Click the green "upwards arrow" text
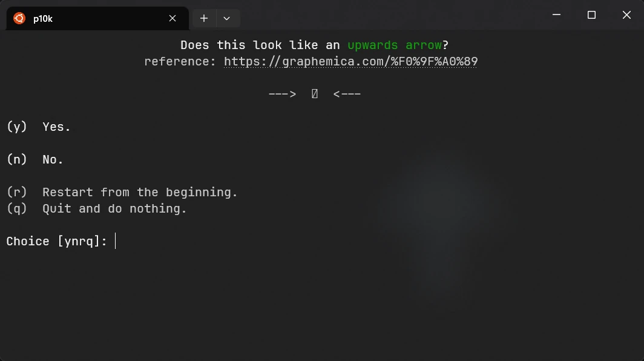Image resolution: width=644 pixels, height=361 pixels. [x=394, y=45]
